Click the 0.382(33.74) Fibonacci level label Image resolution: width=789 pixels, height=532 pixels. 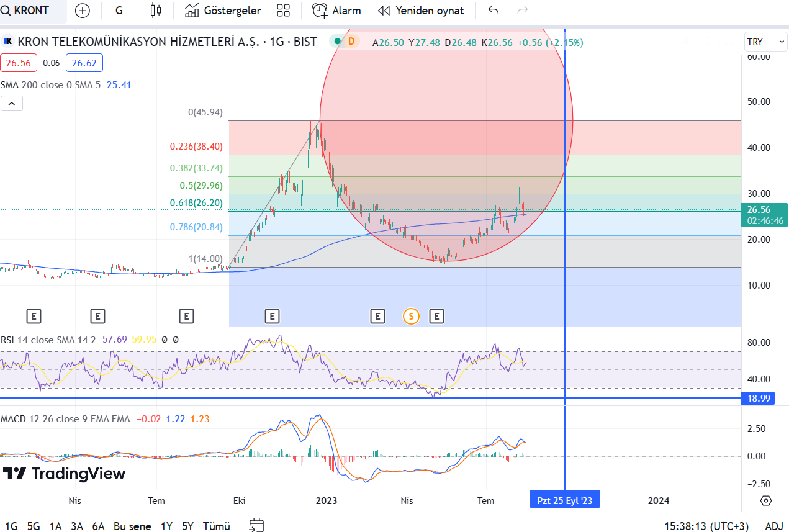tap(196, 168)
